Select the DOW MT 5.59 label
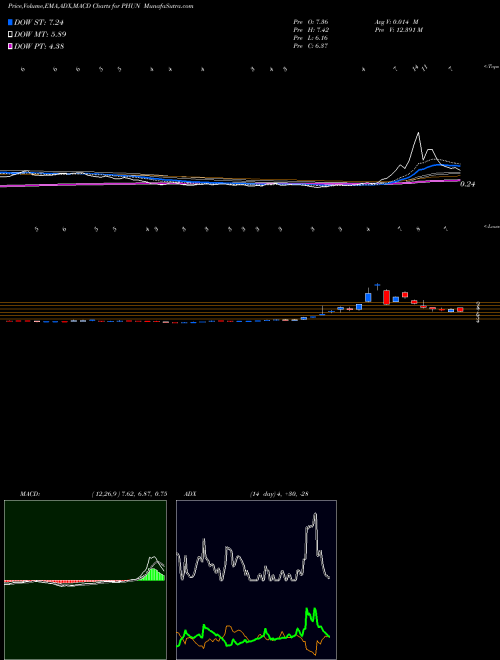The height and width of the screenshot is (660, 500). click(x=40, y=35)
